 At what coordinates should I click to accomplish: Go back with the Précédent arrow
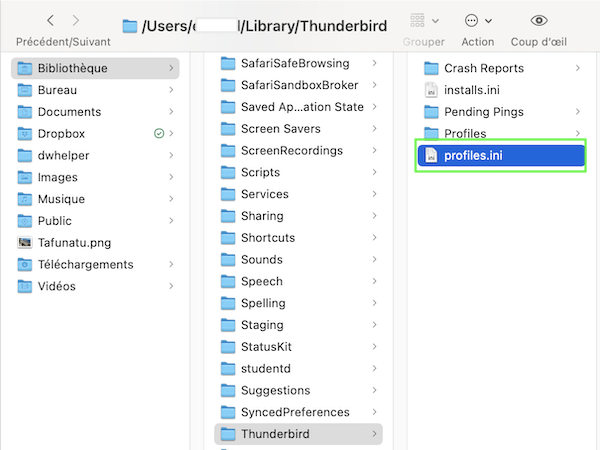(x=51, y=20)
